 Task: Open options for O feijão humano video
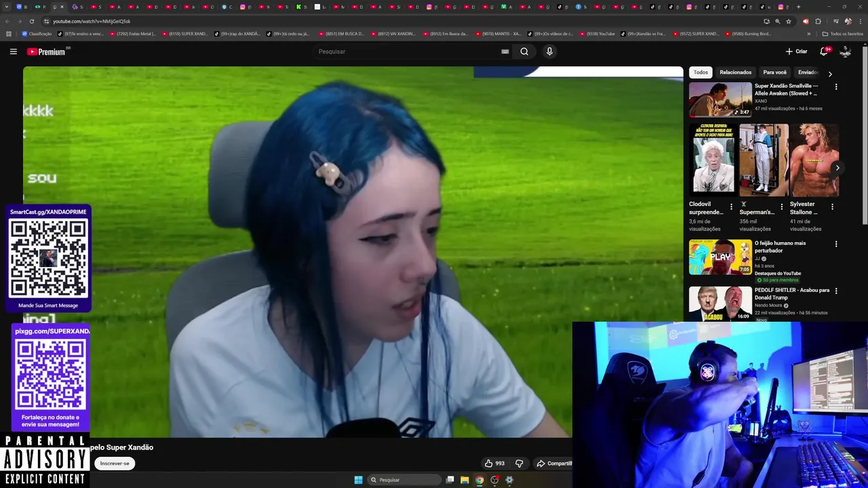click(836, 244)
